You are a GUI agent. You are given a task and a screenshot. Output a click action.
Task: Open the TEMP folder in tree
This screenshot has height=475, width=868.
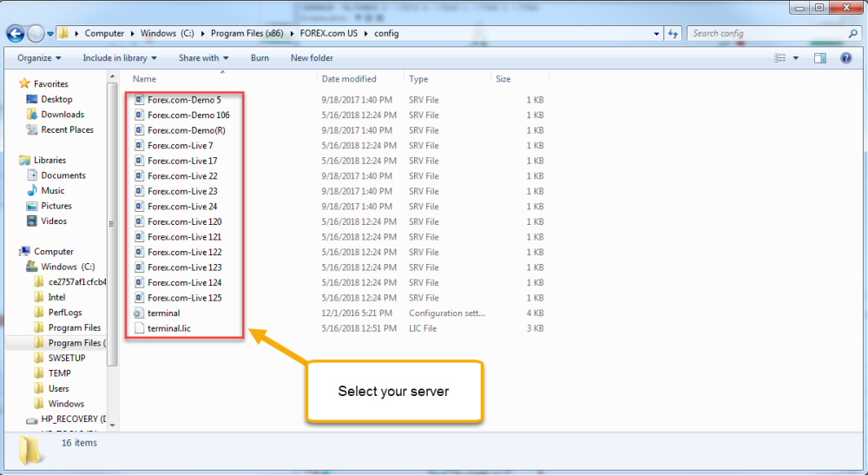[59, 373]
